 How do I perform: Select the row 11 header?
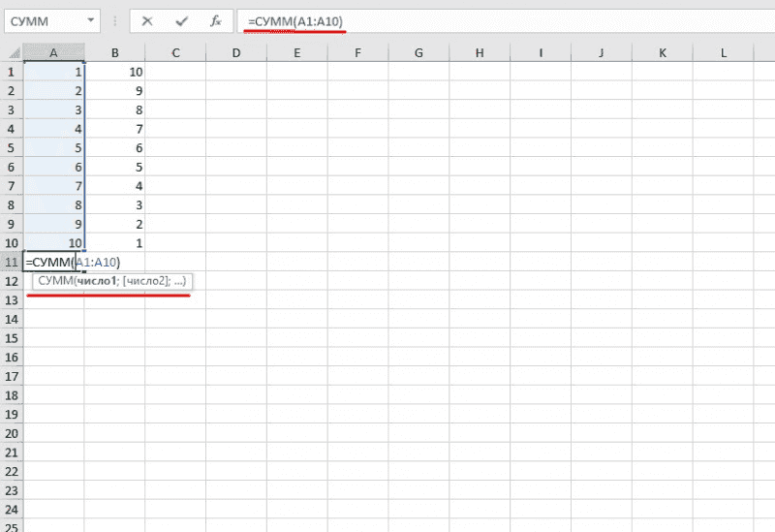(12, 263)
